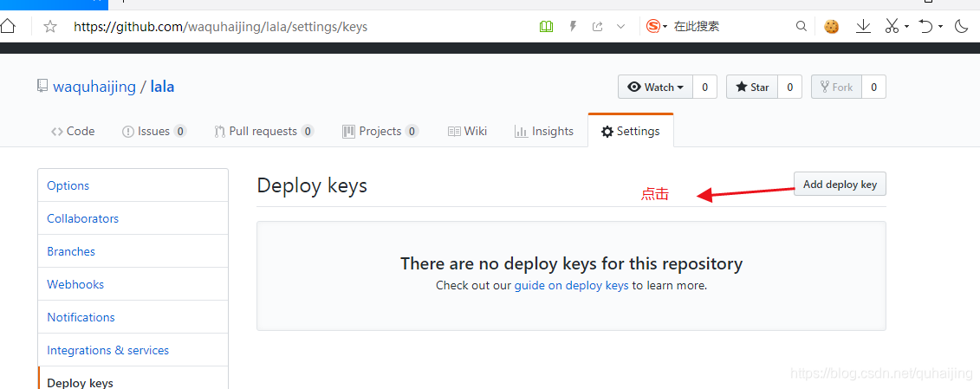Switch to the Code tab

pos(73,132)
